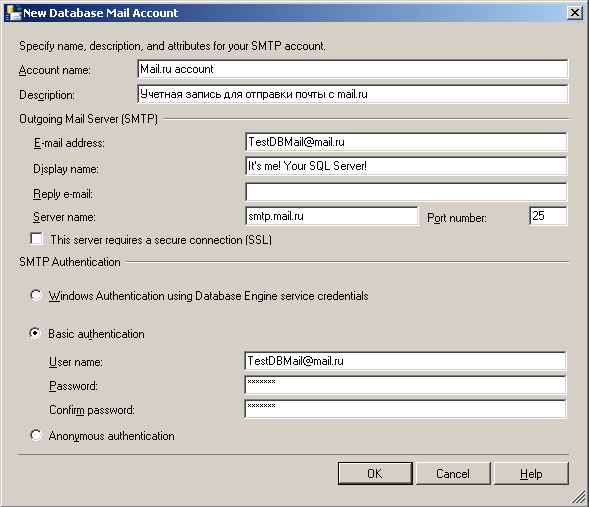Open Help for this dialog

pyautogui.click(x=531, y=473)
